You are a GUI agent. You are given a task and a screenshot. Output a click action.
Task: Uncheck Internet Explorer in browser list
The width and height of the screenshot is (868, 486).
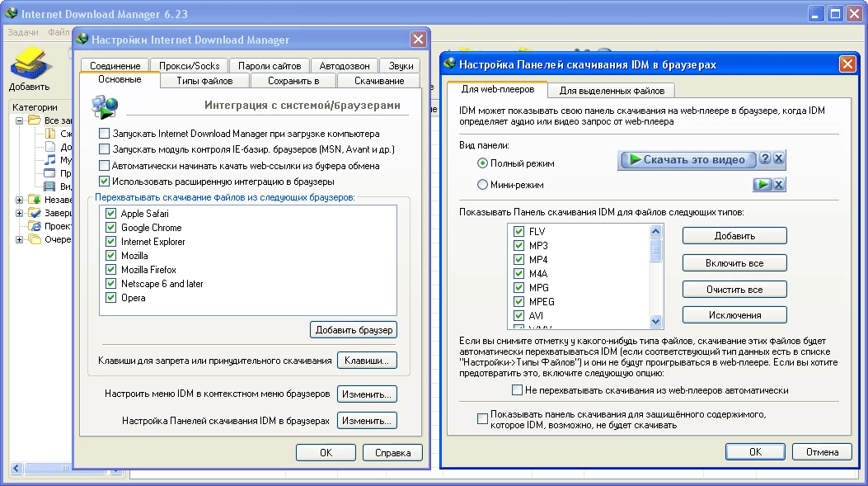pyautogui.click(x=110, y=242)
